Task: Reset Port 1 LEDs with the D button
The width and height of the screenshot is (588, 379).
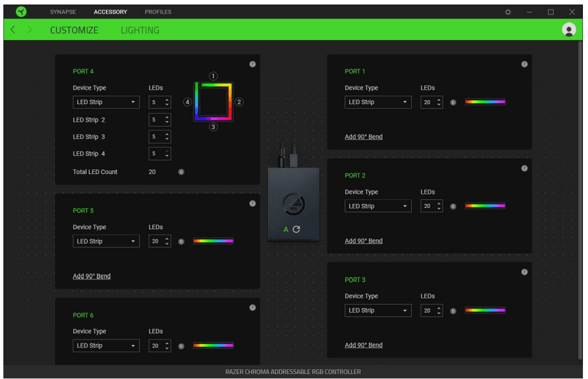Action: [452, 102]
